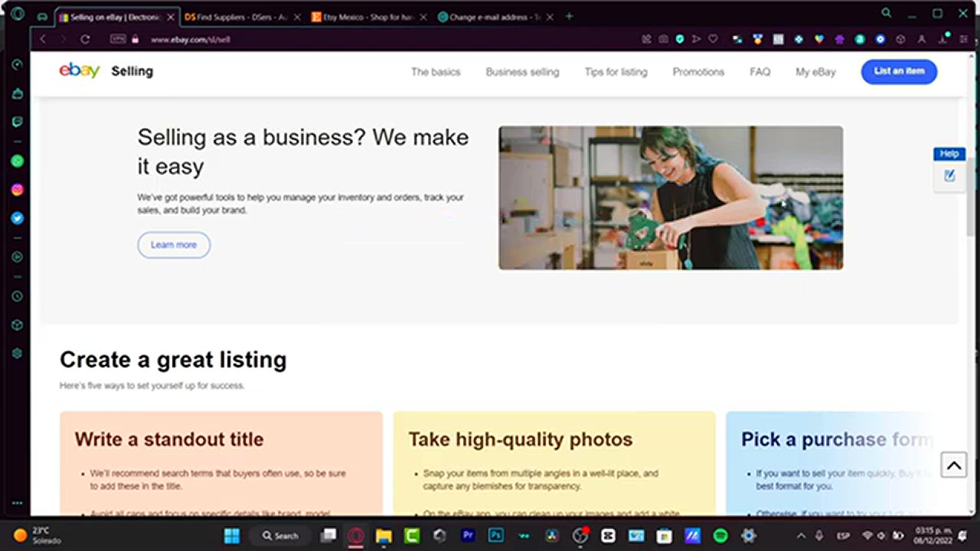980x551 pixels.
Task: Open the Tips for listing menu item
Action: (x=616, y=72)
